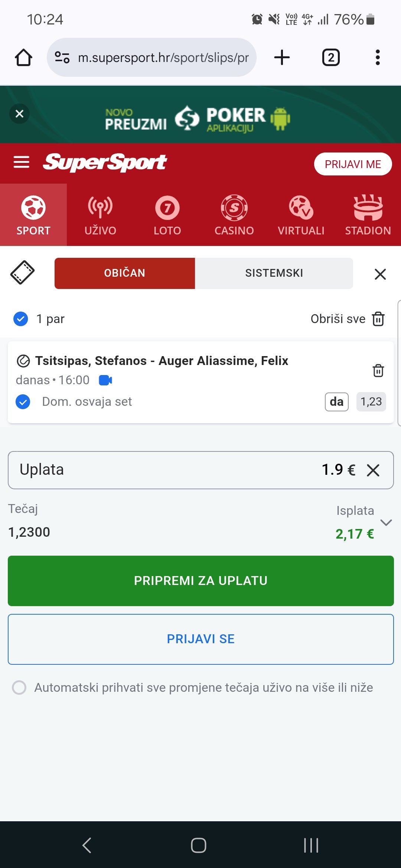
Task: Switch to the Sistemski tab
Action: point(274,273)
